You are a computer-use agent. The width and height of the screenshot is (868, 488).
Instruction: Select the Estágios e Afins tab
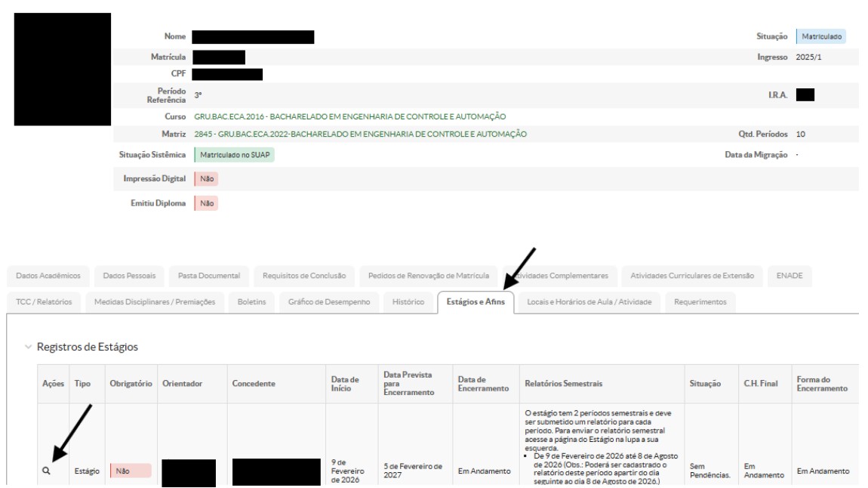[476, 302]
